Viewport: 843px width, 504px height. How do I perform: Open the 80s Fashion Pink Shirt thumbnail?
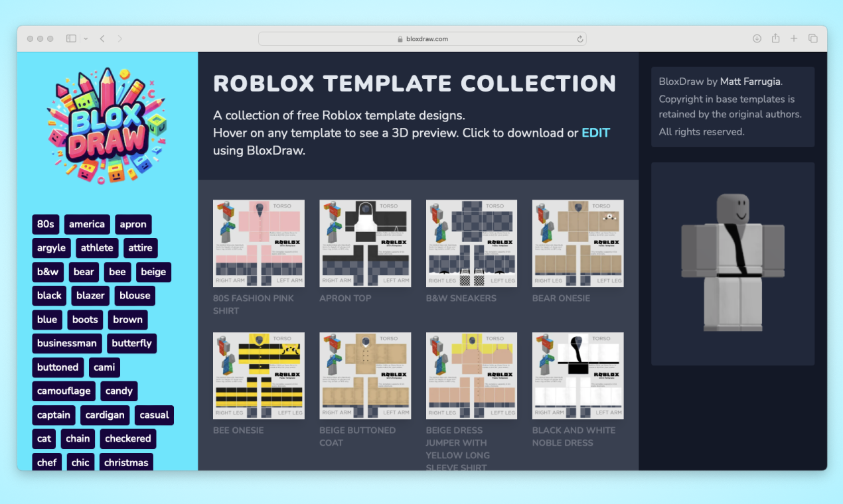coord(259,243)
